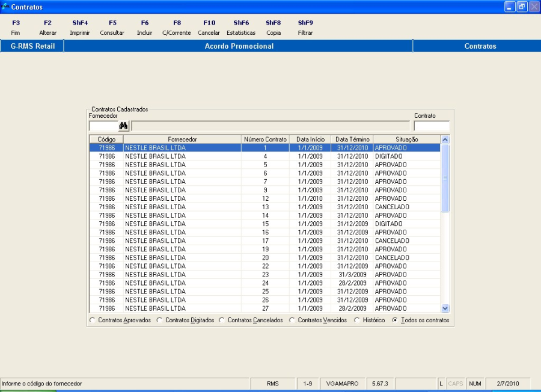Select the Contratos Cancelados radio button

(222, 320)
